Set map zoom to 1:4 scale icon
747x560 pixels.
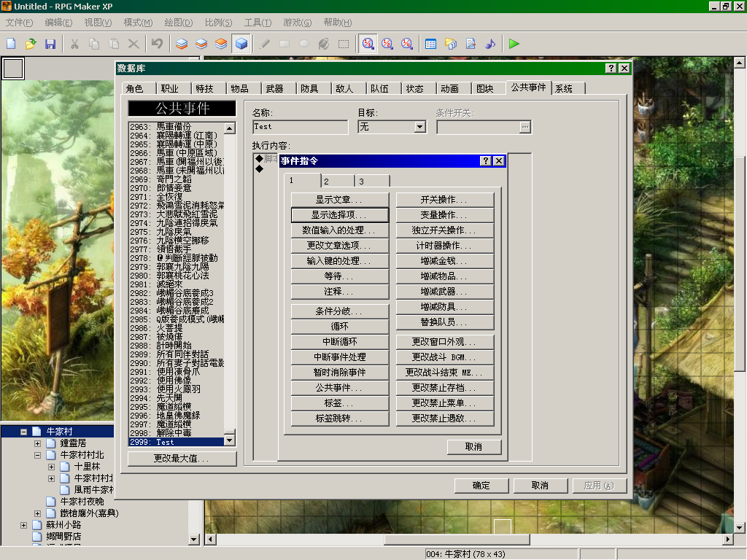tap(407, 44)
